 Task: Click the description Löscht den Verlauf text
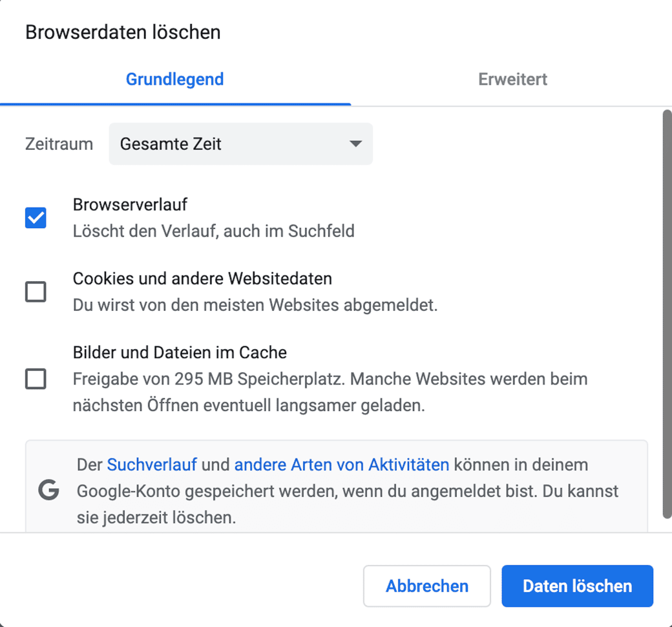click(x=213, y=231)
